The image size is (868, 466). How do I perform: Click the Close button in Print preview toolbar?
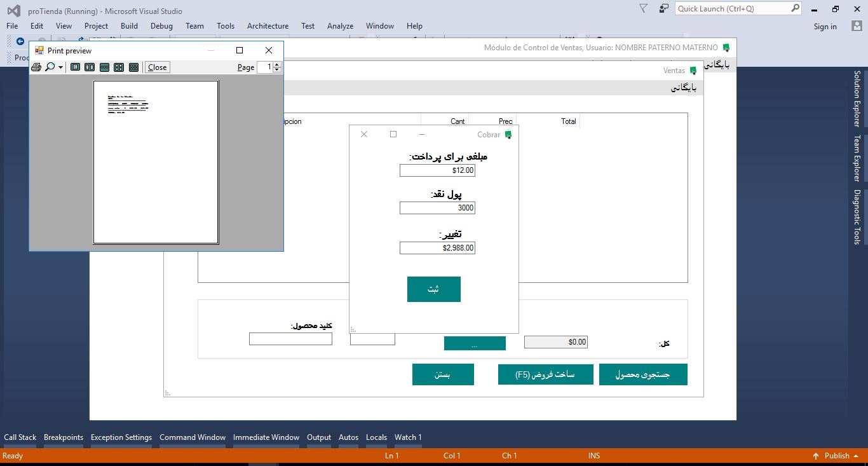pyautogui.click(x=158, y=67)
